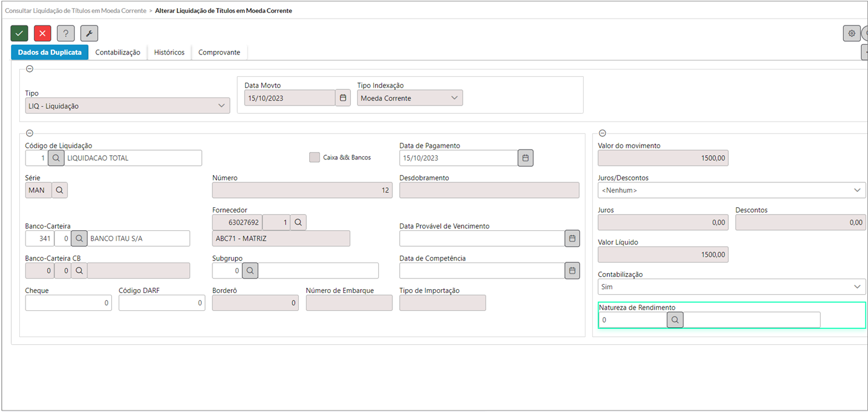Click the green confirm checkmark button

[19, 34]
